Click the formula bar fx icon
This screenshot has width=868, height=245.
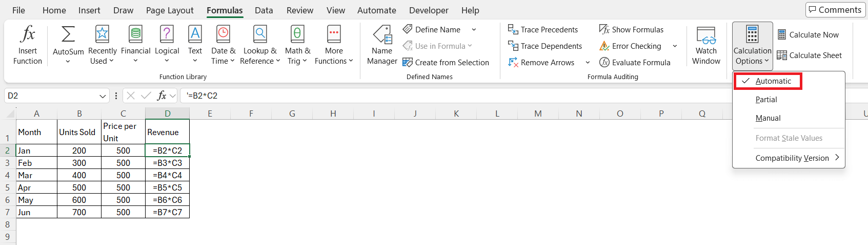click(162, 96)
